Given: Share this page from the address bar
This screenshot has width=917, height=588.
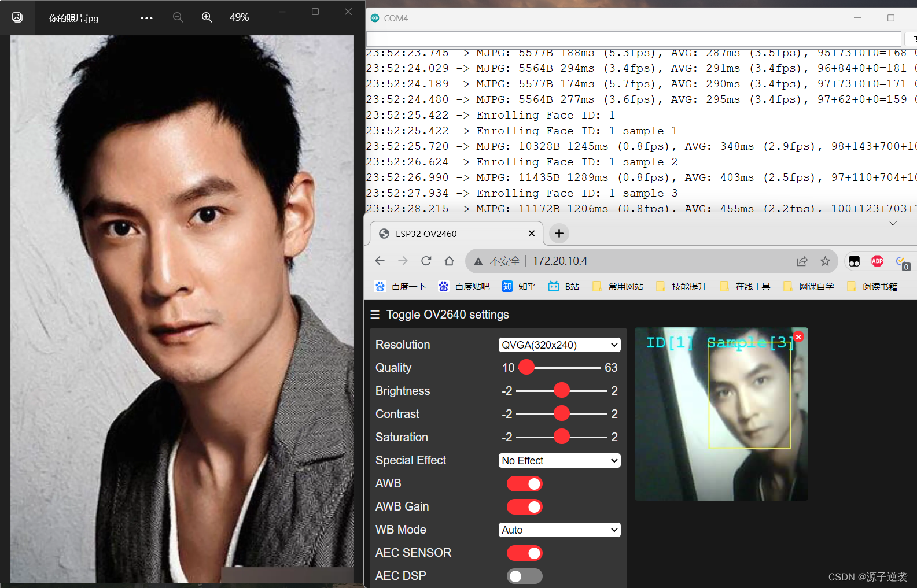Looking at the screenshot, I should (x=802, y=261).
